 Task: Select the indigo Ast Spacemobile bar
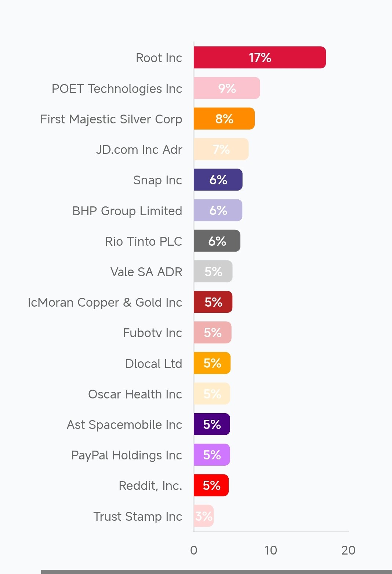tap(212, 424)
